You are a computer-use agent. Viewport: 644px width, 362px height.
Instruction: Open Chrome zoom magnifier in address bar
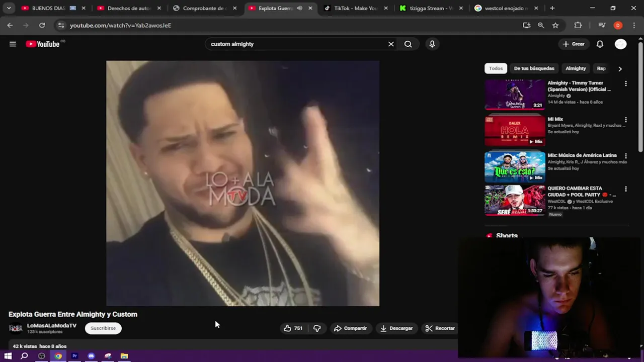(x=541, y=25)
